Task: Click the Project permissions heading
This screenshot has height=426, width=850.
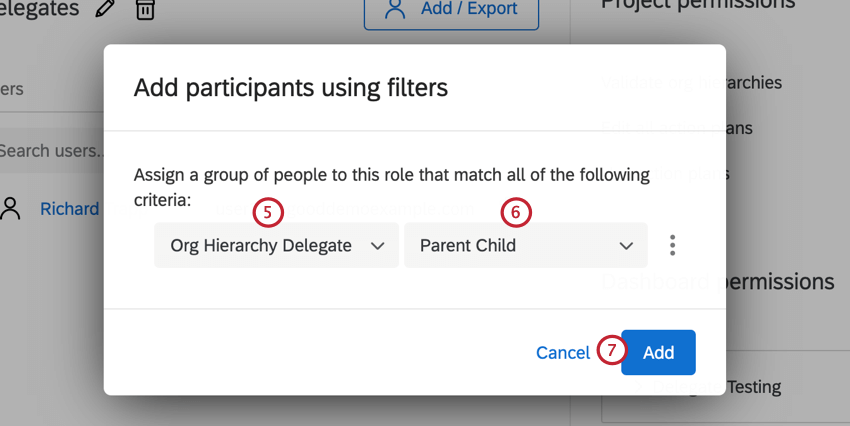Action: coord(698,5)
